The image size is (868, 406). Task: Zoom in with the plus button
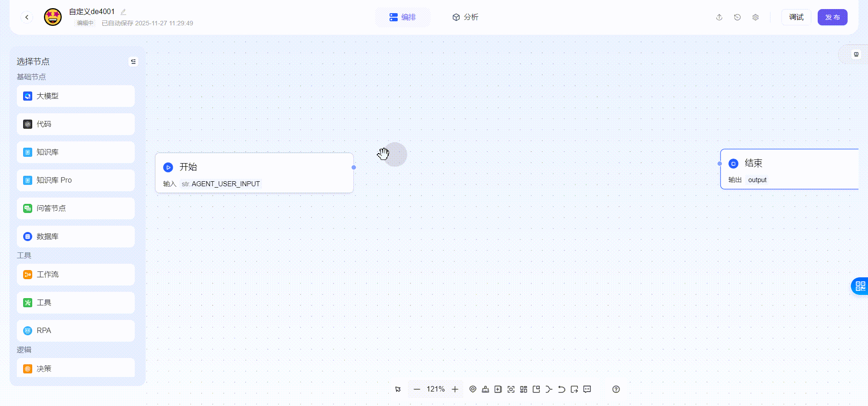pos(455,389)
